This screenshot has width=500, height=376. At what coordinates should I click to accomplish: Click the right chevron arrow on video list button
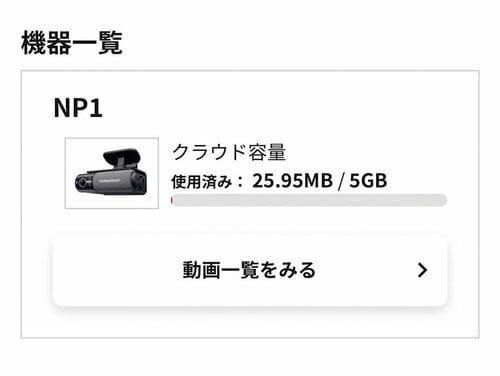tap(422, 270)
